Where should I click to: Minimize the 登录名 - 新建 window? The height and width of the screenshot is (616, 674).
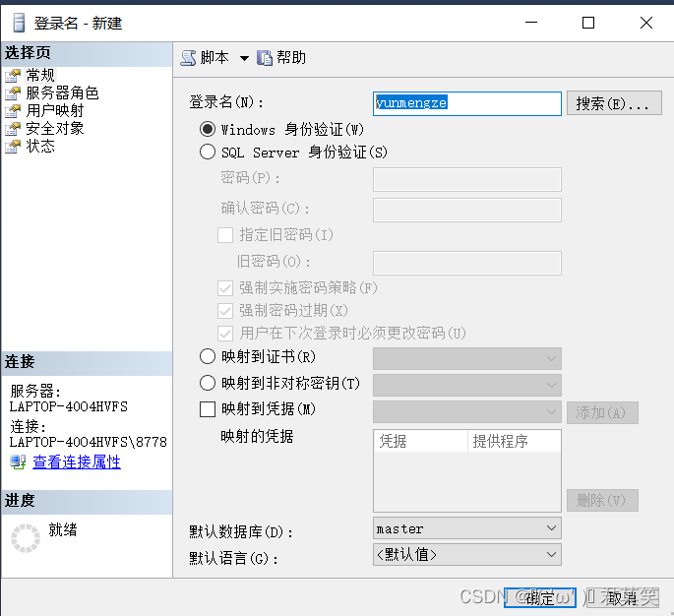click(531, 23)
